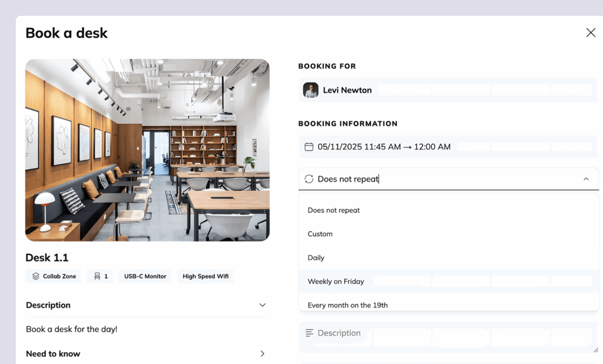
Task: Click the layers icon on the Collab Zone tag
Action: click(35, 276)
